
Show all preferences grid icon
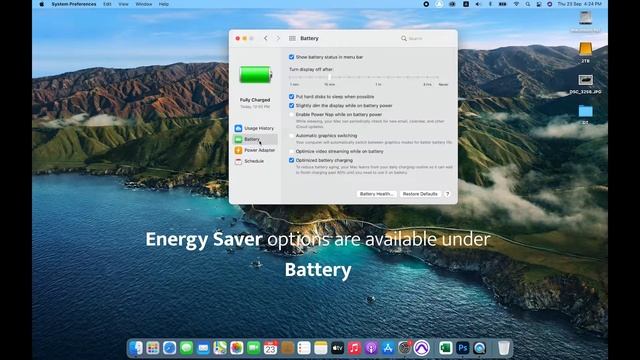[x=292, y=38]
